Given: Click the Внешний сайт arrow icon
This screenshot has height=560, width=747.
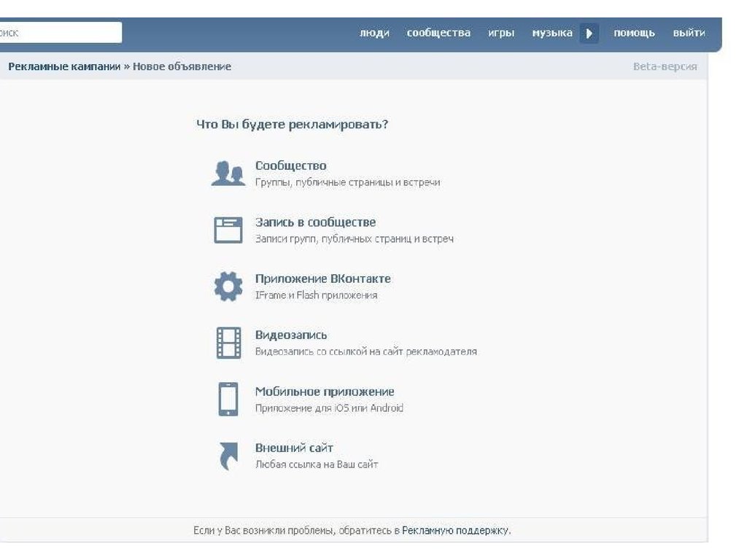Looking at the screenshot, I should click(x=228, y=456).
